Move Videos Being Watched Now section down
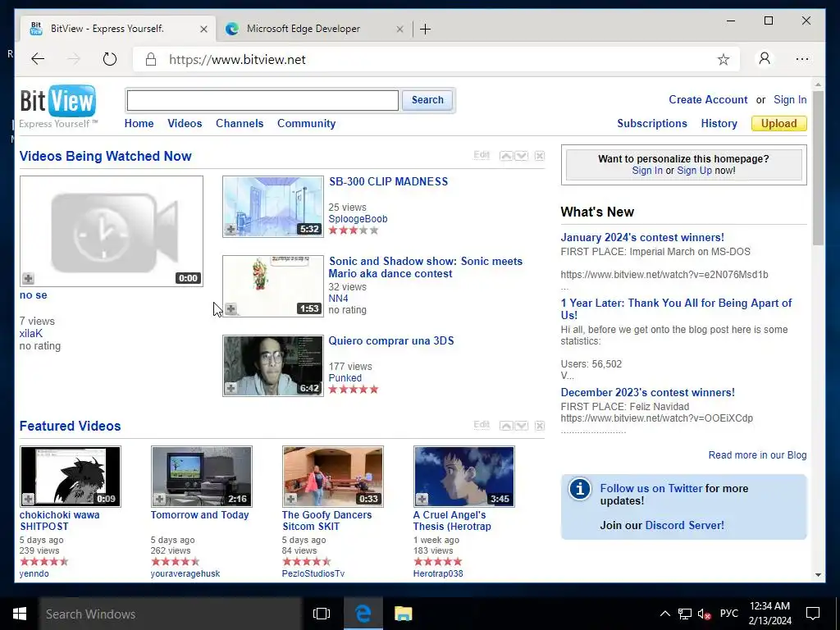Screen dimensions: 840x630 [521, 156]
